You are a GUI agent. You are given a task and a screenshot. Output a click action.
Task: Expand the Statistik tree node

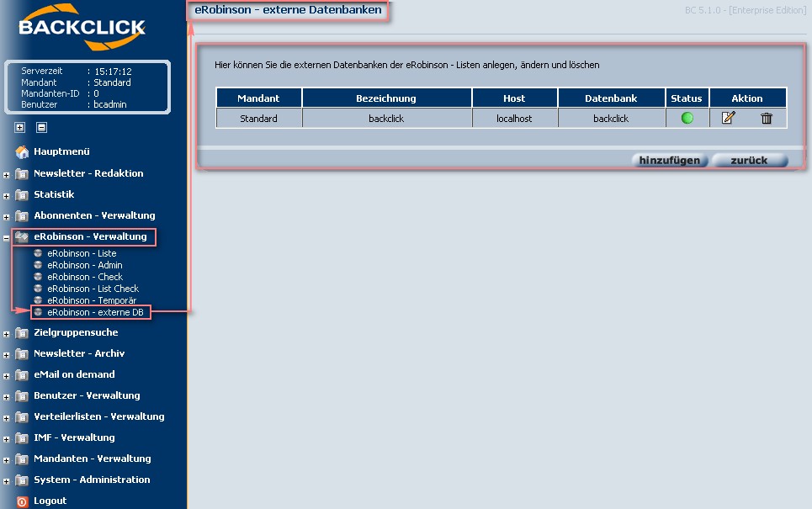coord(6,196)
